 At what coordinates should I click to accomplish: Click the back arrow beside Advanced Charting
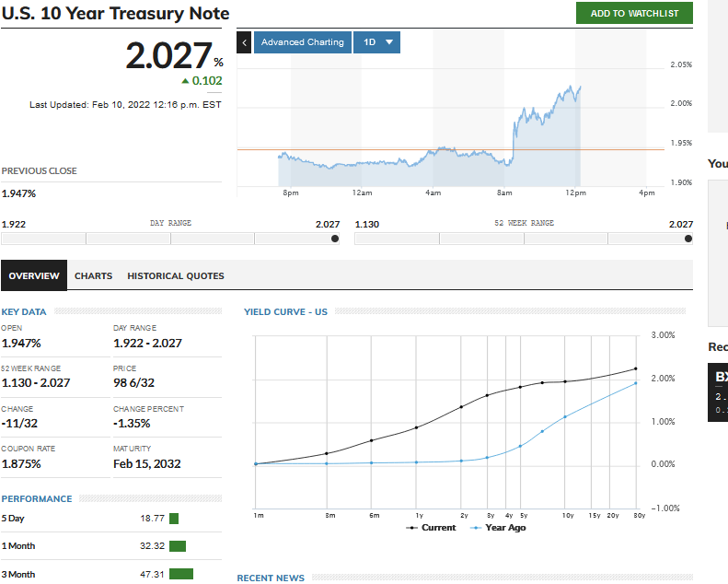[244, 42]
